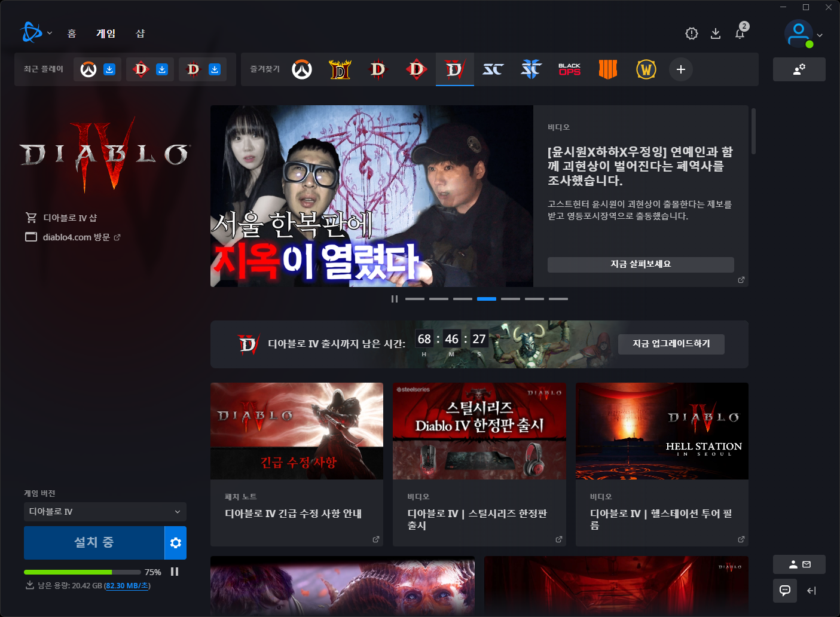Open the 샵 tab
Image resolution: width=840 pixels, height=617 pixels.
pos(140,33)
